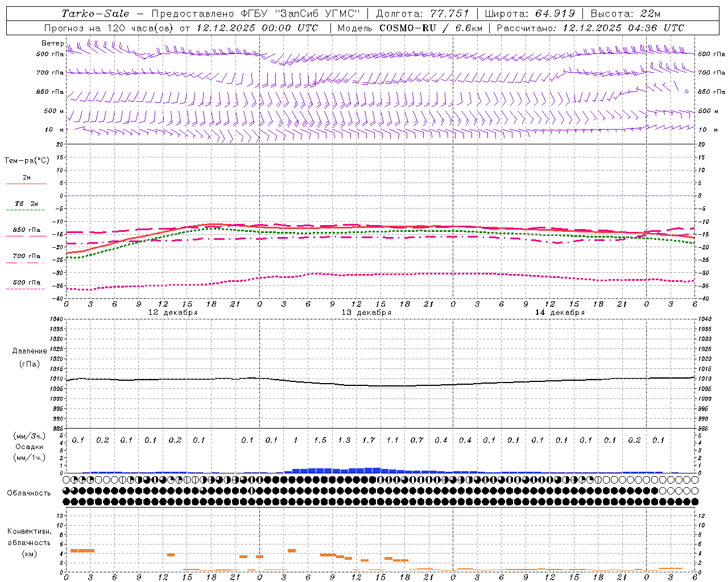Click "Прогноз на 120 часа(ов)" text
This screenshot has height=582, width=728.
coord(110,28)
